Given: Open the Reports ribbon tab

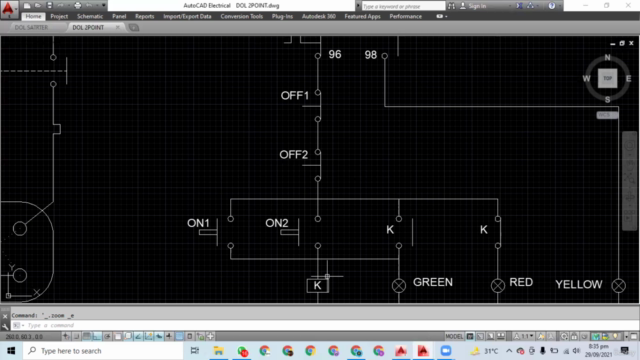Looking at the screenshot, I should pyautogui.click(x=144, y=16).
